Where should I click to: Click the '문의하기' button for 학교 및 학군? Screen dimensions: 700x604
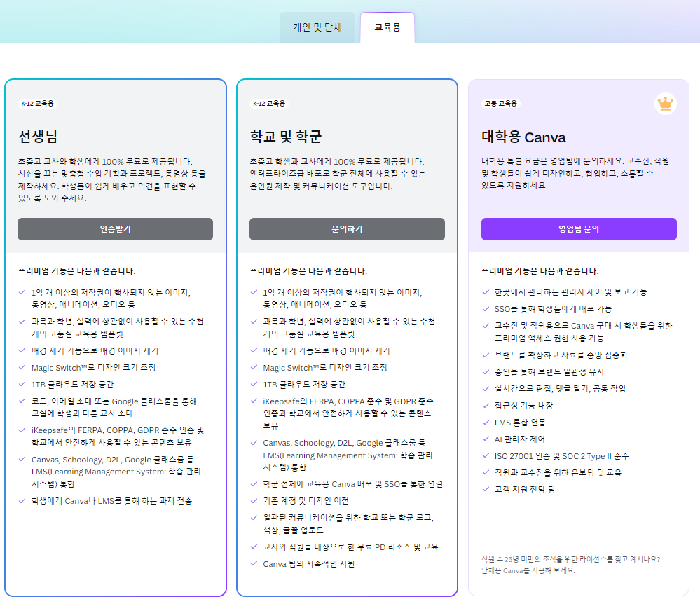(x=347, y=229)
